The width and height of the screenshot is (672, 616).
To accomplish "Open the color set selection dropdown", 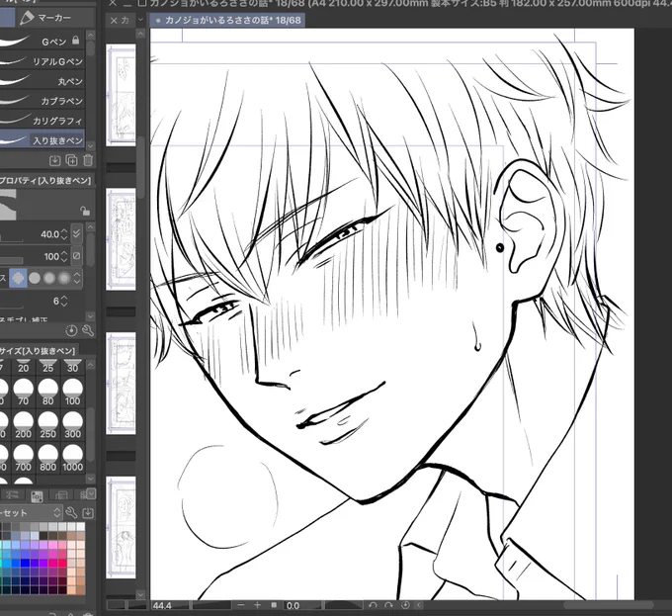I will [x=31, y=513].
